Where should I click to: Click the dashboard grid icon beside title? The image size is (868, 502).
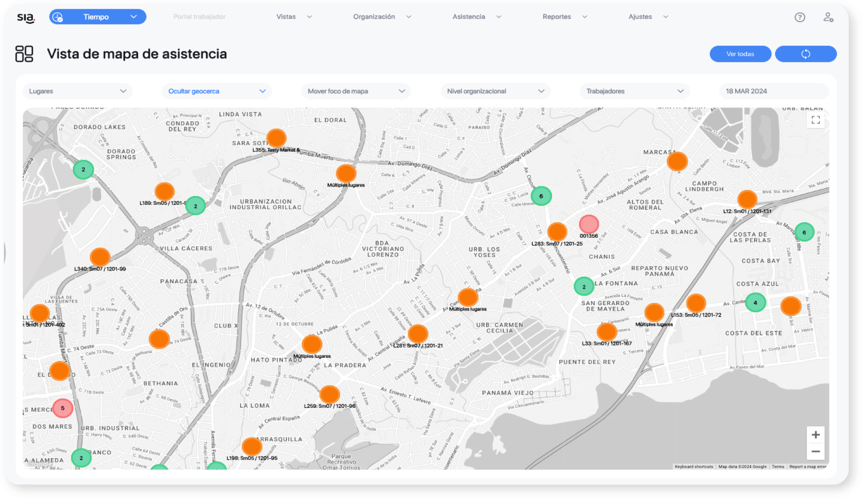point(24,54)
